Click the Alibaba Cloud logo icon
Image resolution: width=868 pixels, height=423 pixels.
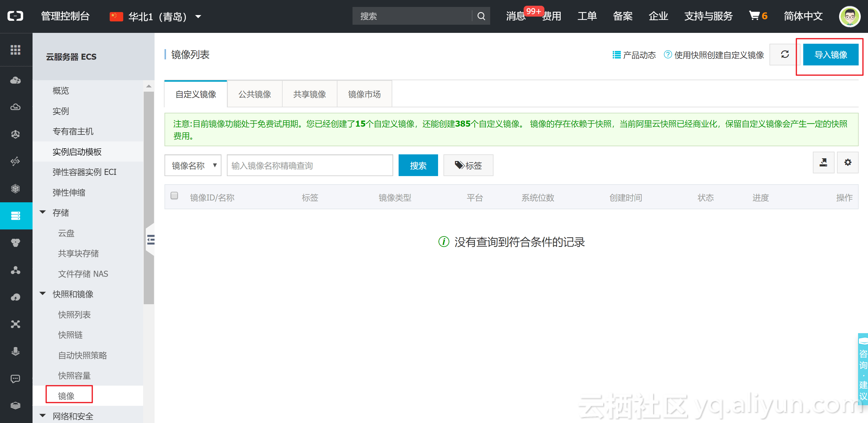click(15, 16)
